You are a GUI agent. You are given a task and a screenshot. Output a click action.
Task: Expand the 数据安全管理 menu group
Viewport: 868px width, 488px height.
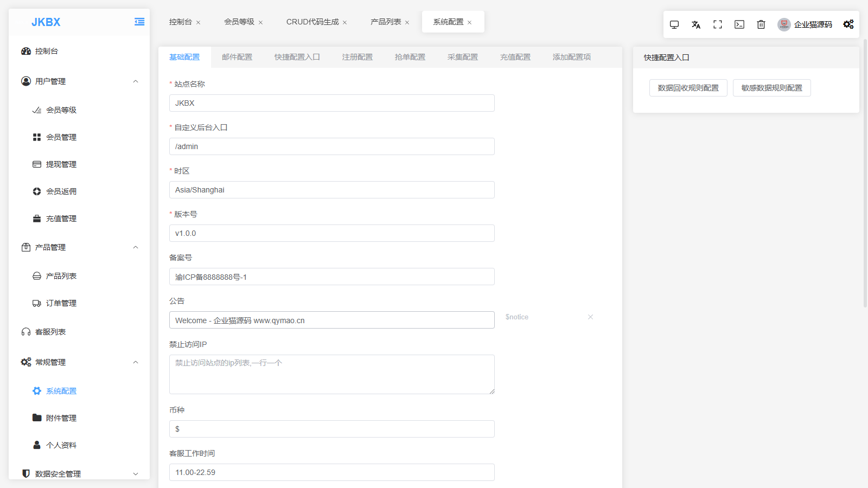[136, 474]
